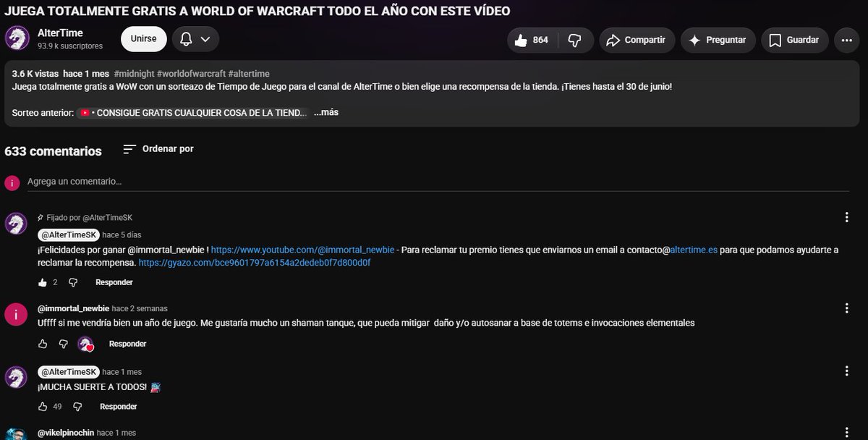Click avatar on MUCHA SUERTE A TODOS comment
This screenshot has height=440, width=868.
(16, 376)
